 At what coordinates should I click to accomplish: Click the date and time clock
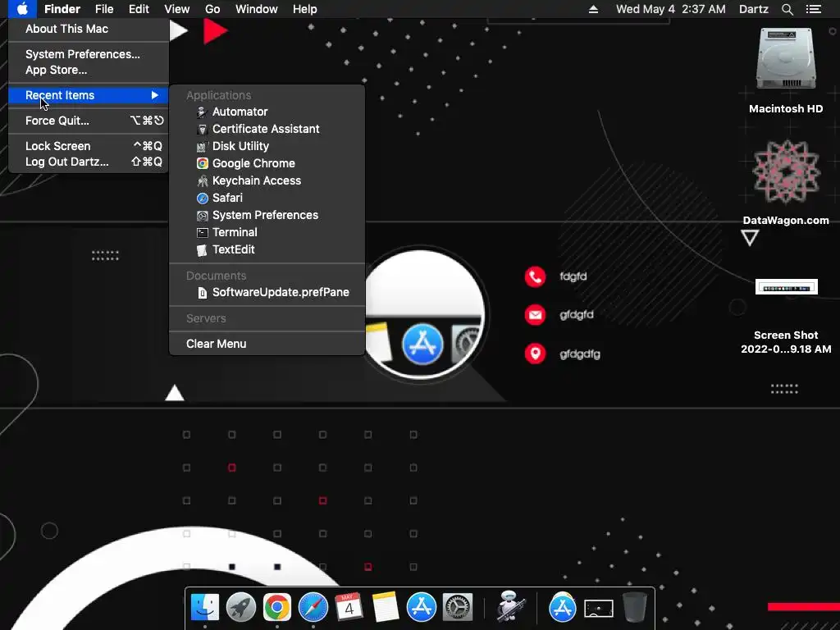pyautogui.click(x=671, y=9)
